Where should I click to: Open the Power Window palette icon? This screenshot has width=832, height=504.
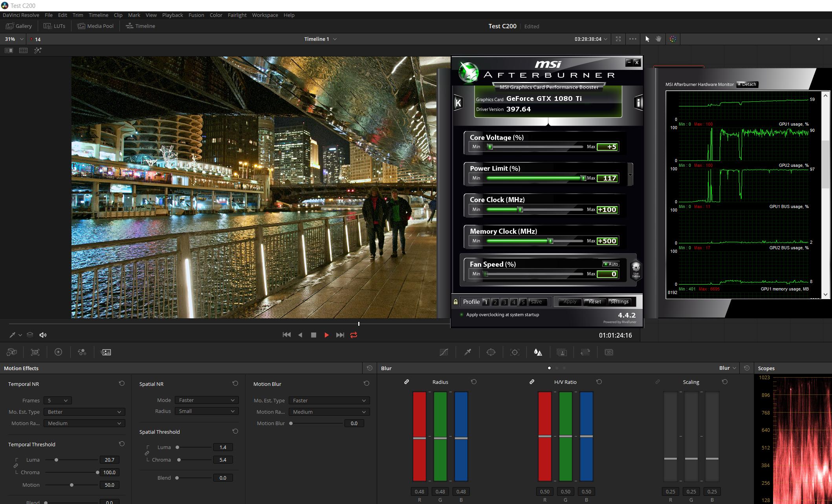491,352
